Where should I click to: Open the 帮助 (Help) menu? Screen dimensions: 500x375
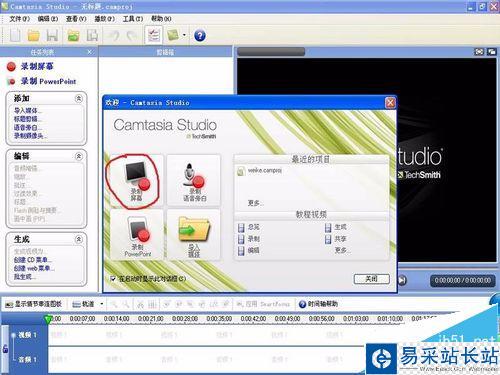pos(161,19)
